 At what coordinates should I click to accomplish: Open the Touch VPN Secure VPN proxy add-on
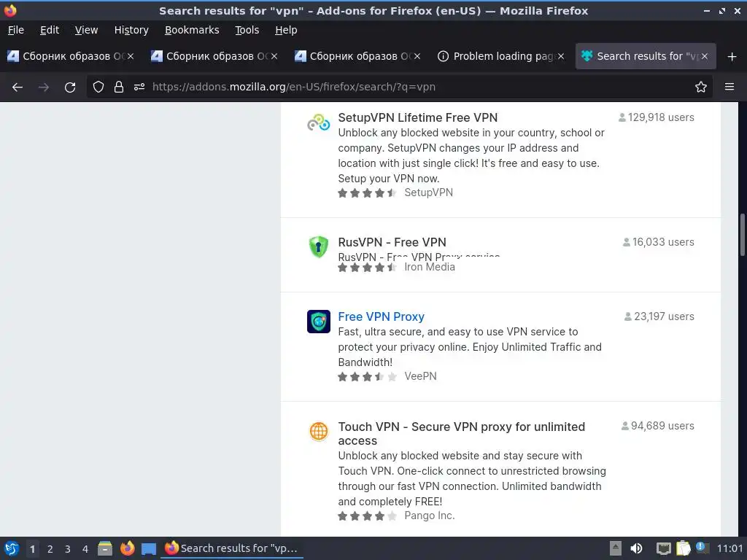tap(461, 433)
